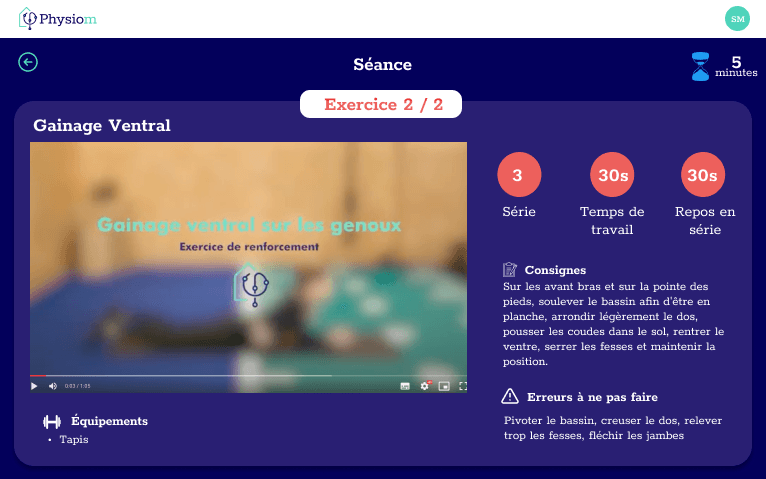Click the Exercice 2 / 2 badge

[382, 104]
